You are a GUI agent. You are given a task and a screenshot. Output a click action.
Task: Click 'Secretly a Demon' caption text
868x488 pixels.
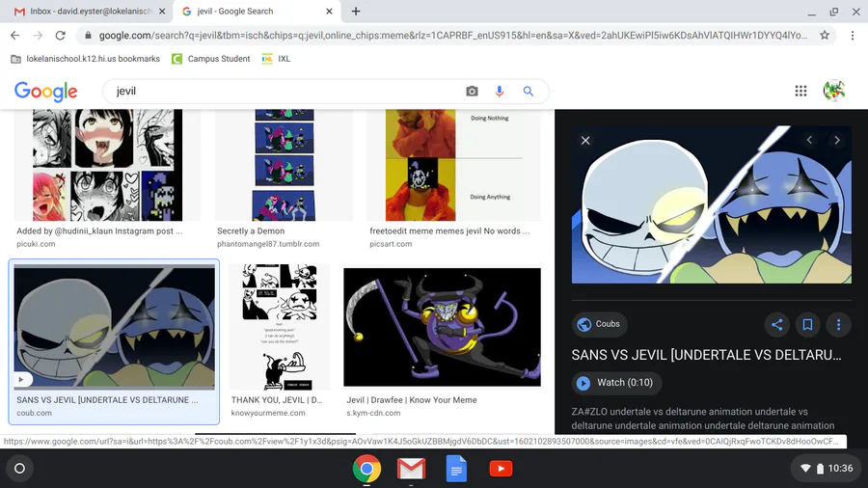click(x=251, y=231)
